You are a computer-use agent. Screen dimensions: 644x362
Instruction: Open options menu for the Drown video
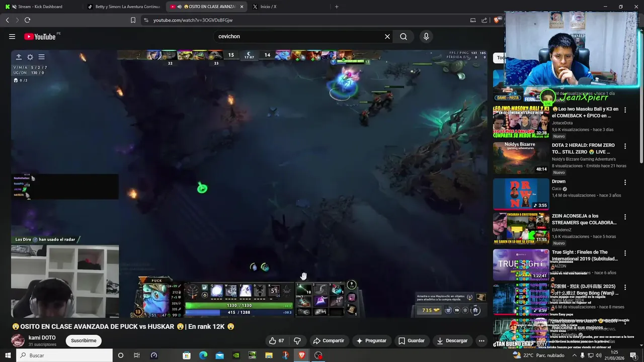[625, 182]
